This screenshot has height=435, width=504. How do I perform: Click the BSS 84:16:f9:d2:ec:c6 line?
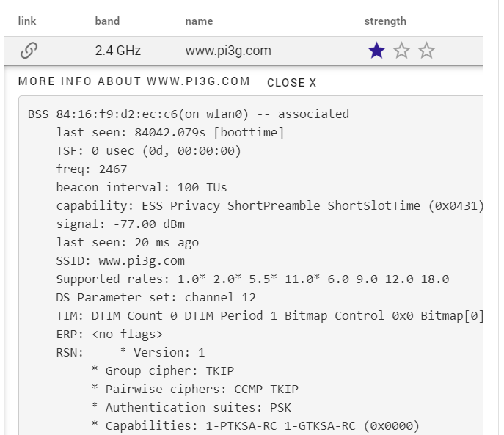pyautogui.click(x=189, y=114)
